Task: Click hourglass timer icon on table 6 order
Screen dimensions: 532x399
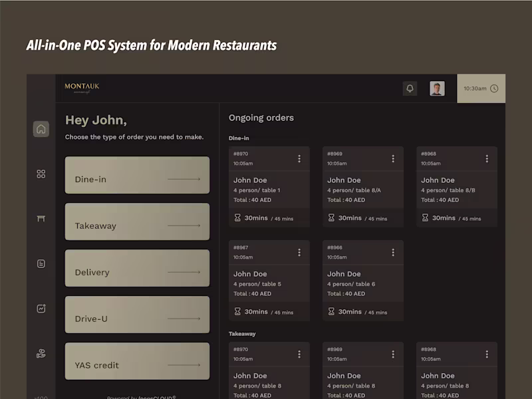Action: coord(331,311)
